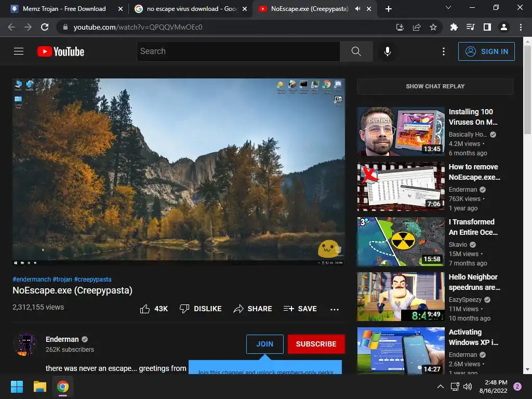Go back in browser history
The height and width of the screenshot is (399, 532).
tap(11, 27)
